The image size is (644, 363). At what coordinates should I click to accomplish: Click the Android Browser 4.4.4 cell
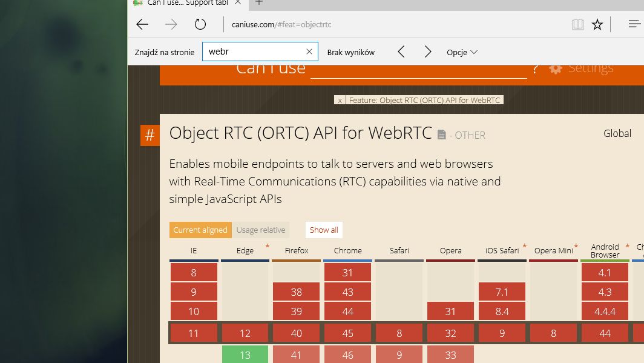click(605, 311)
